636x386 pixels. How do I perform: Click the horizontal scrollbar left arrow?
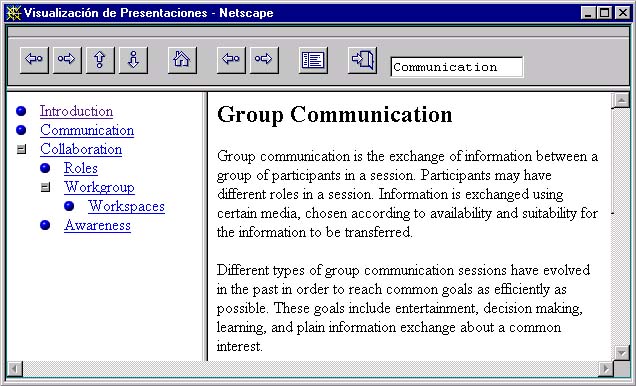pyautogui.click(x=15, y=369)
